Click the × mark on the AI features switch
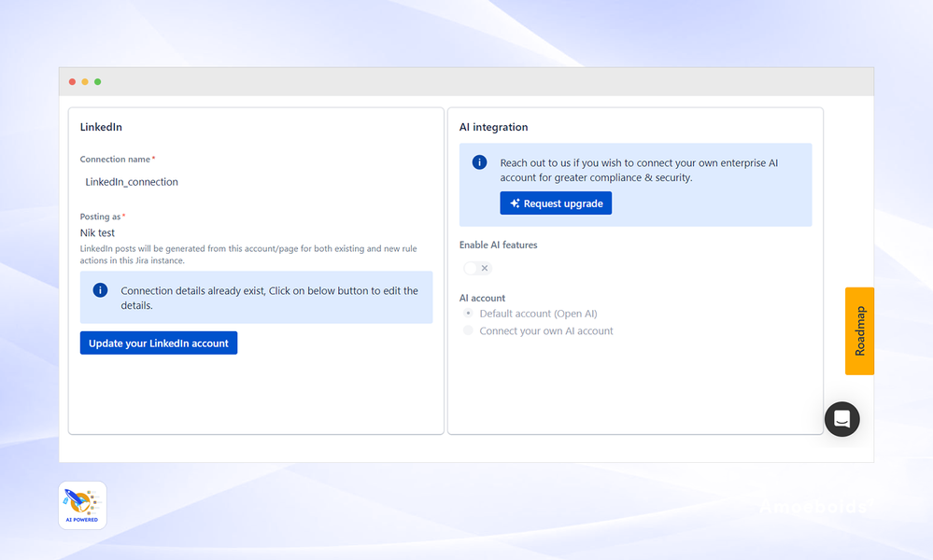Viewport: 933px width, 560px height. click(x=484, y=268)
